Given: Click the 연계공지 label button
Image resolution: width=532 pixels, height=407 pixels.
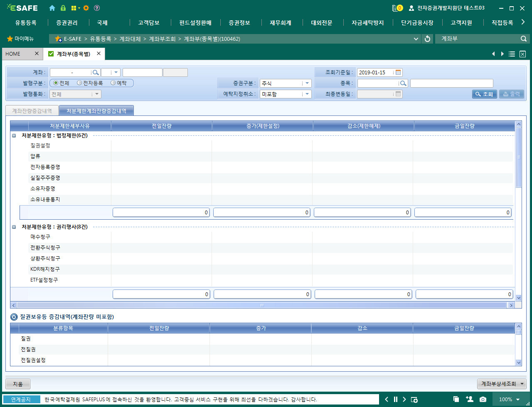Looking at the screenshot, I should [22, 400].
